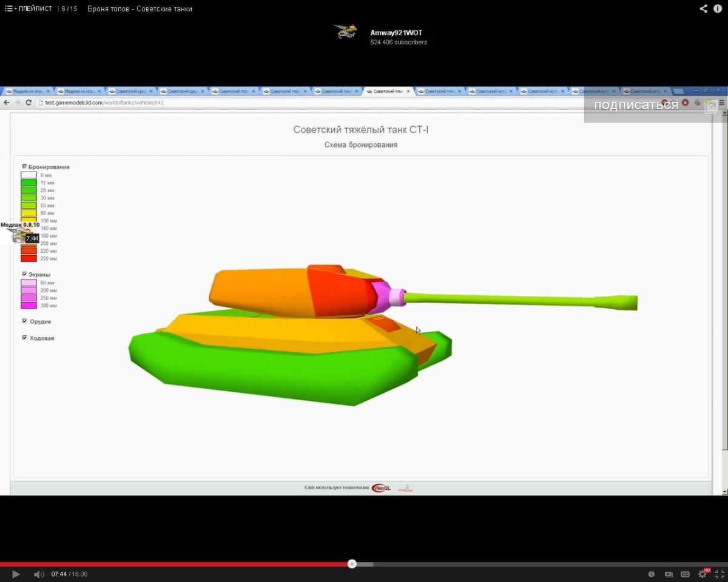Click the video progress bar scrubber handle
Screen dimensions: 728x582
[x=352, y=564]
